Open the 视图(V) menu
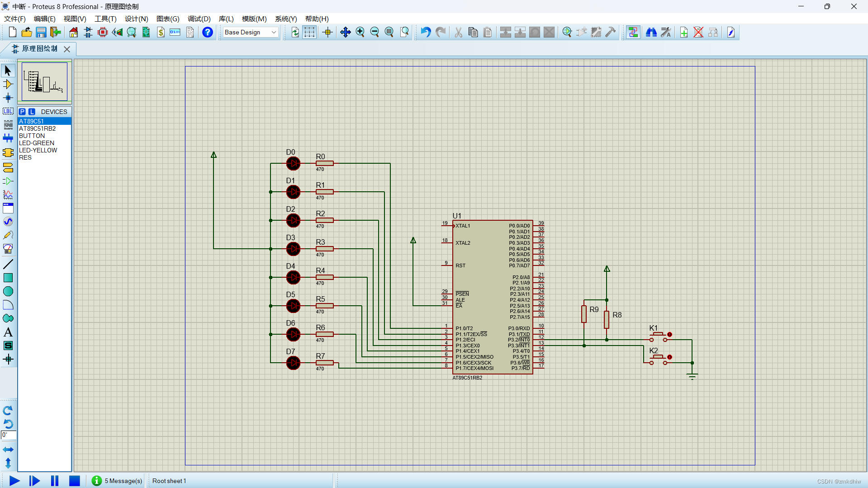The width and height of the screenshot is (868, 488). (x=75, y=19)
